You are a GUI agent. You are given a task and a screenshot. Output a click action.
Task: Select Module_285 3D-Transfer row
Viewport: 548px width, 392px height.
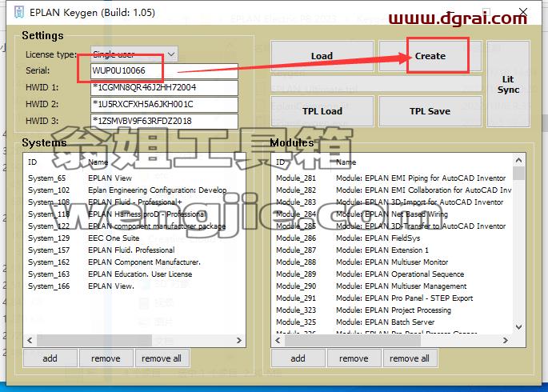coord(392,226)
